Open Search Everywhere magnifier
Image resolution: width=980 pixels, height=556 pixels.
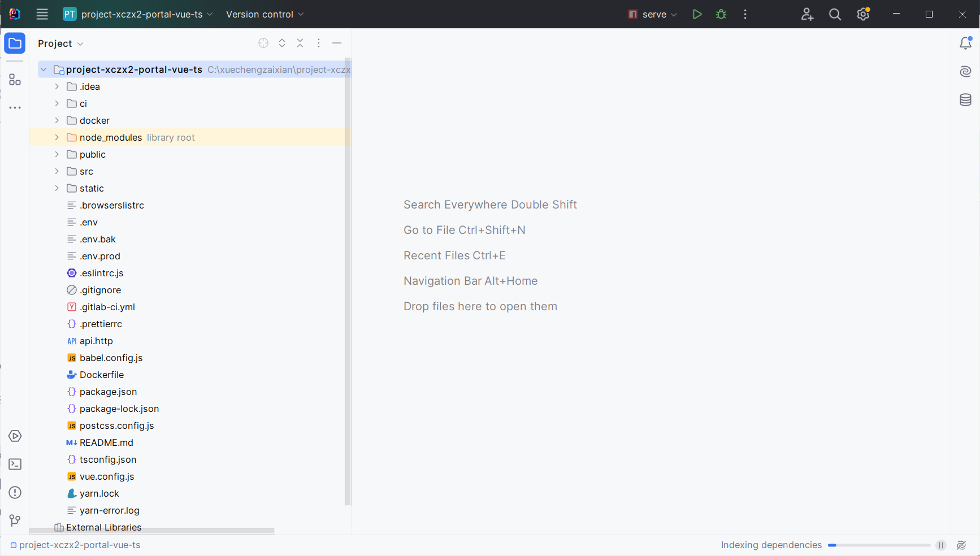coord(835,14)
